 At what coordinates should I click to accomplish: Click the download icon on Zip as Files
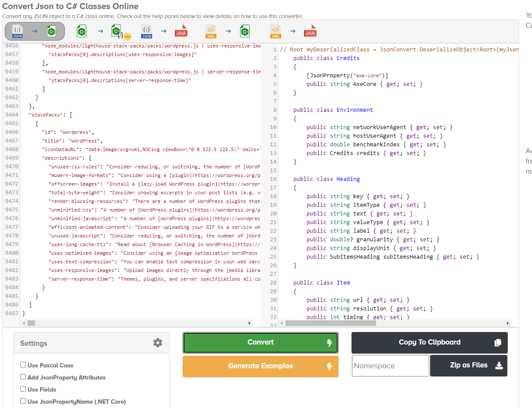point(499,366)
